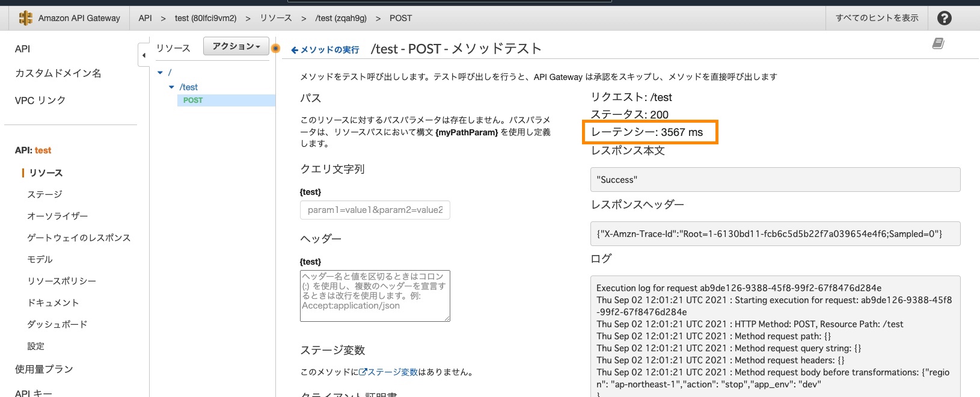Collapse the left navigation panel arrow
This screenshot has width=980, height=397.
pos(144,55)
